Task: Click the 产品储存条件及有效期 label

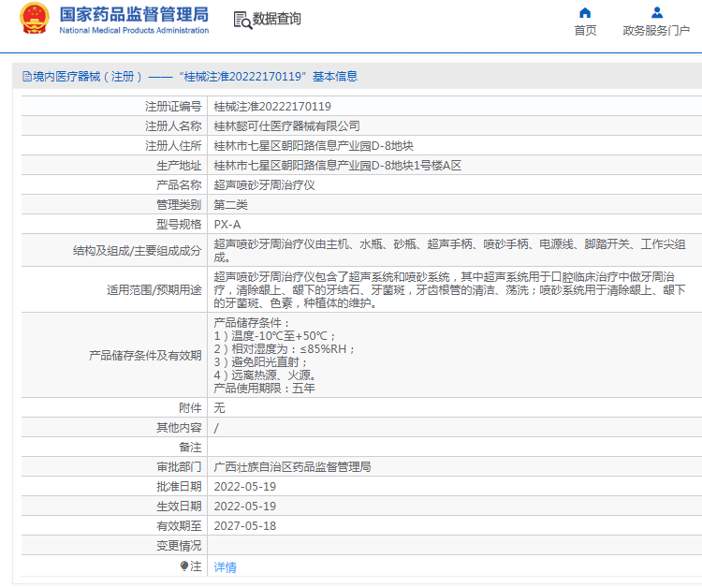Action: (145, 356)
